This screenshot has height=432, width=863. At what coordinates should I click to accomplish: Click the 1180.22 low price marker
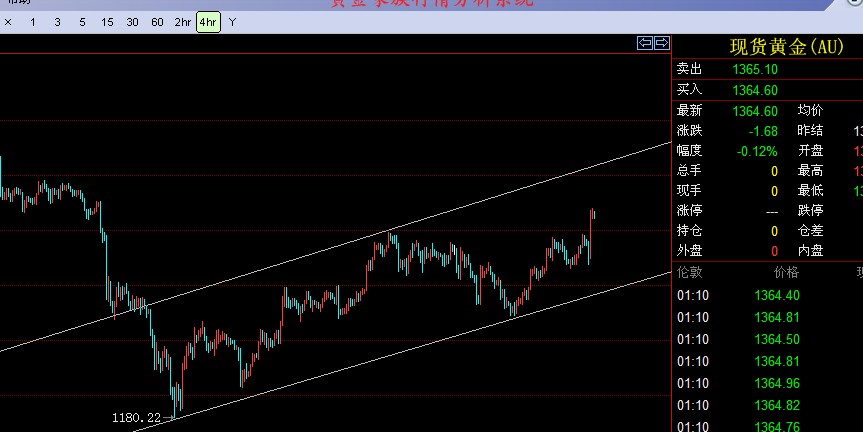136,418
